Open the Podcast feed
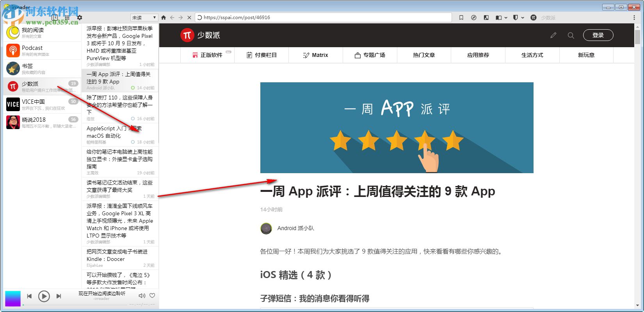 click(x=42, y=51)
